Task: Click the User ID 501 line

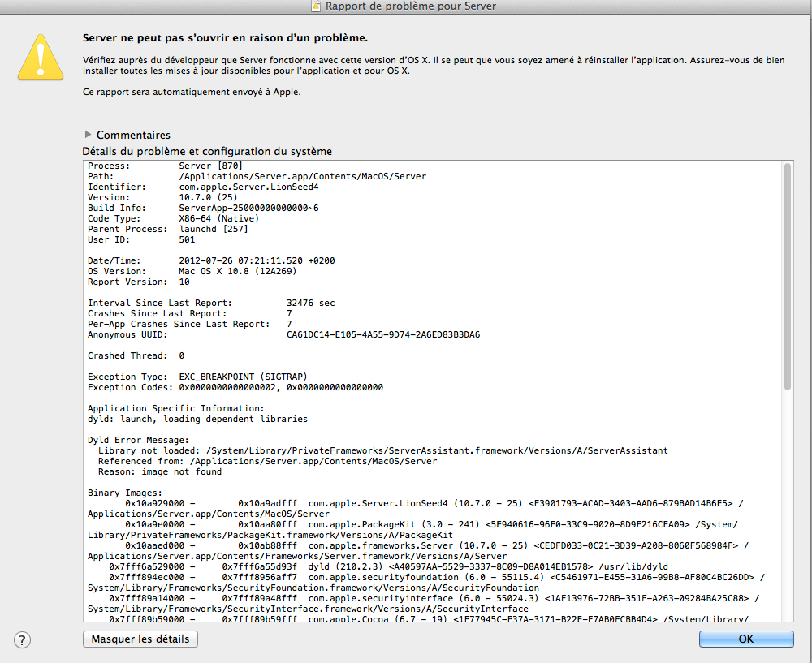Action: point(141,239)
